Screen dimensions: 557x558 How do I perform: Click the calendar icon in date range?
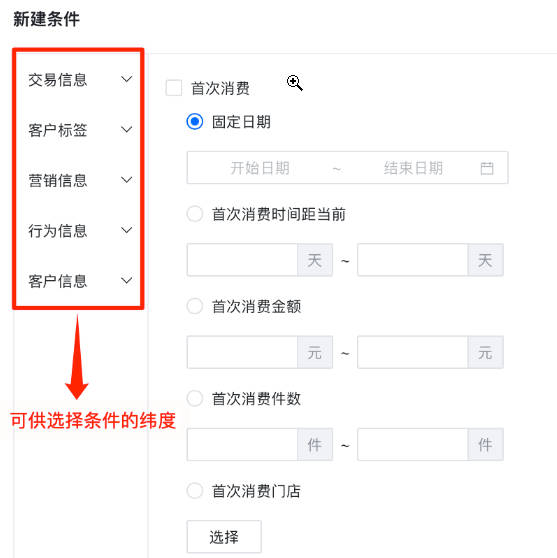(487, 168)
